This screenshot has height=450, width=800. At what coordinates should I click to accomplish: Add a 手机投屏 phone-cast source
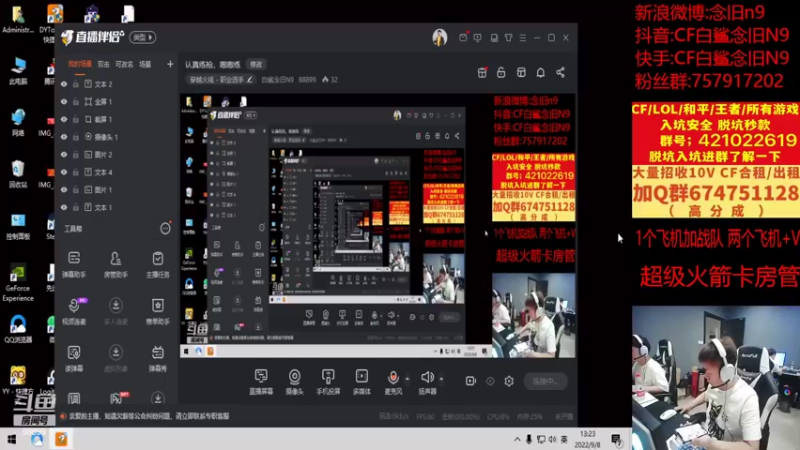328,382
